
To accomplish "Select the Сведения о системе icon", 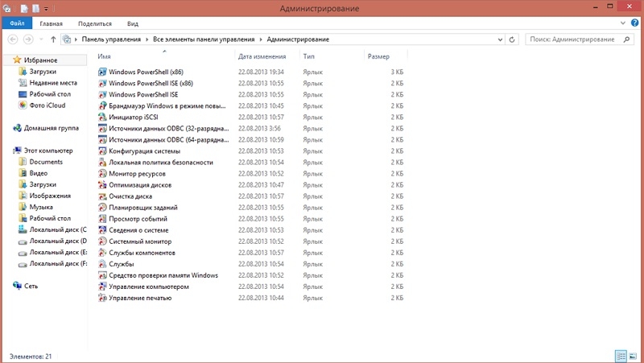I will (102, 230).
